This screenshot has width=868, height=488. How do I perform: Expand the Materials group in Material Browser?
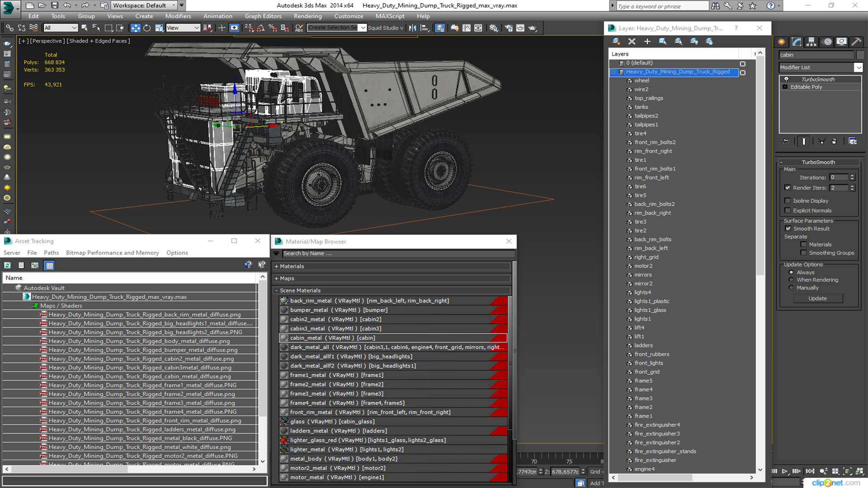pos(276,267)
